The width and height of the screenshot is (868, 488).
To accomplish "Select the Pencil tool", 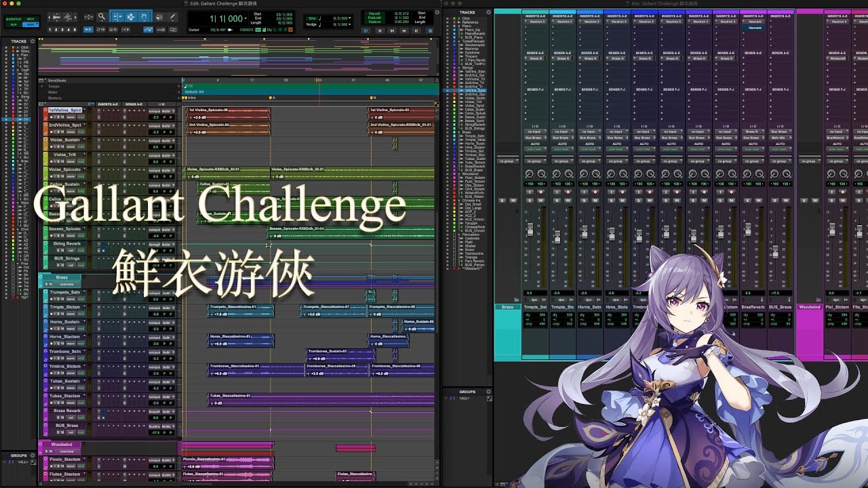I will pyautogui.click(x=172, y=17).
